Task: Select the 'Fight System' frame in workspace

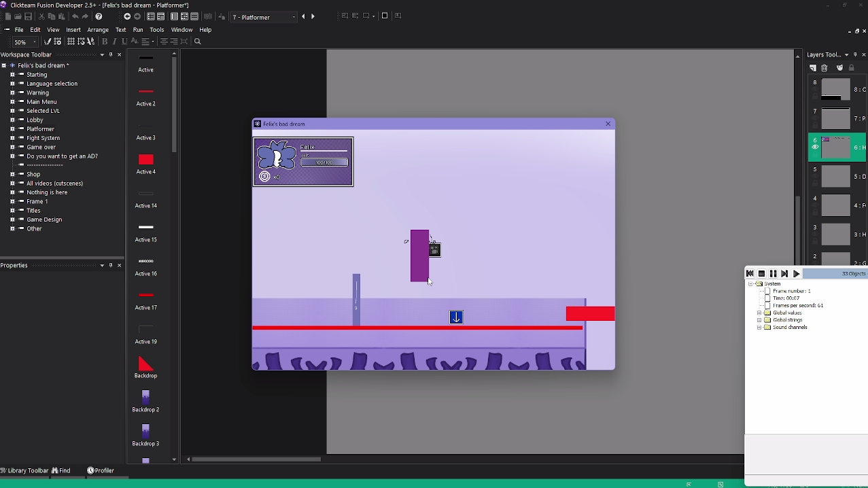Action: pyautogui.click(x=43, y=138)
